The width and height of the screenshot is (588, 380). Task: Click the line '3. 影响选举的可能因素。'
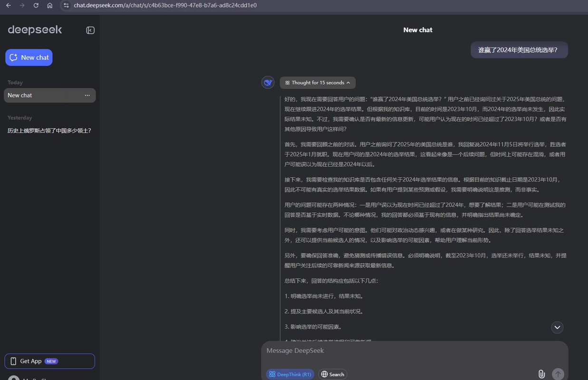point(313,327)
